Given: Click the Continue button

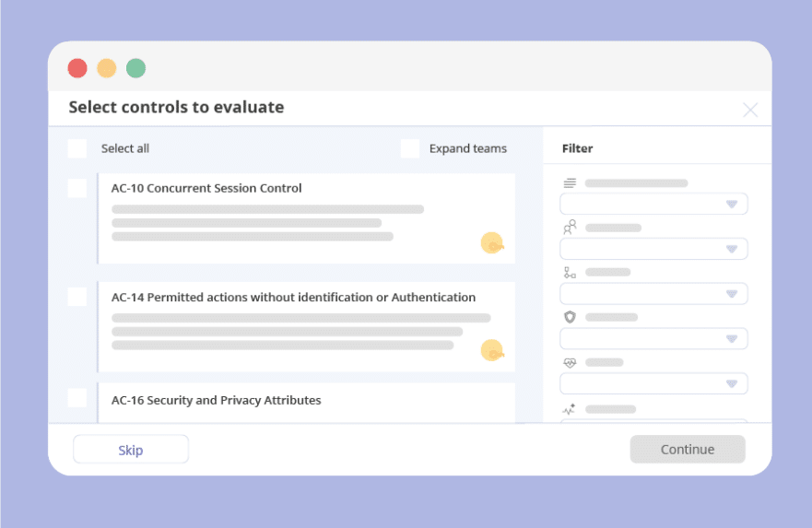Looking at the screenshot, I should (688, 450).
